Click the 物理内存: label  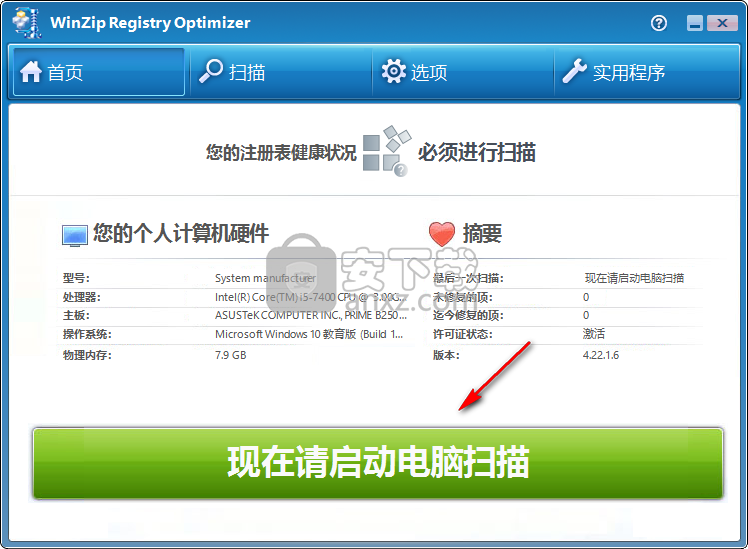87,355
